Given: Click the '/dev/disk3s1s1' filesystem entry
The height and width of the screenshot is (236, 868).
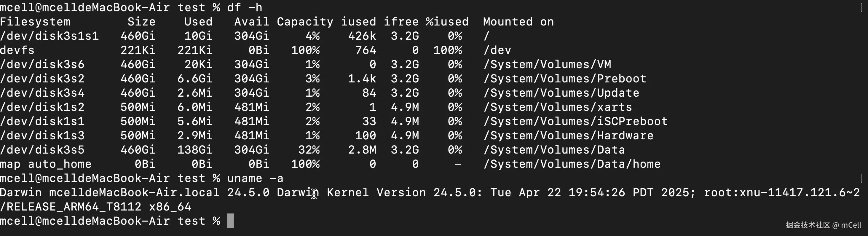Looking at the screenshot, I should (50, 36).
